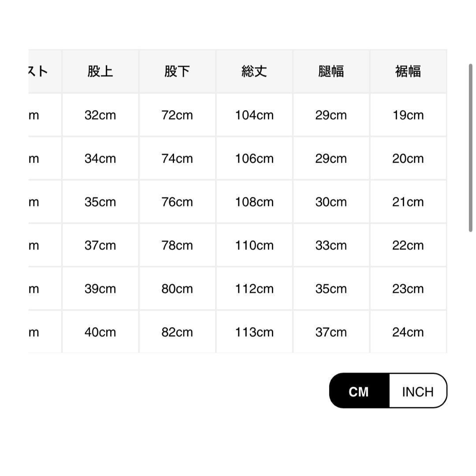The height and width of the screenshot is (476, 476).
Task: Select the 24cm hem width cell
Action: [x=408, y=332]
